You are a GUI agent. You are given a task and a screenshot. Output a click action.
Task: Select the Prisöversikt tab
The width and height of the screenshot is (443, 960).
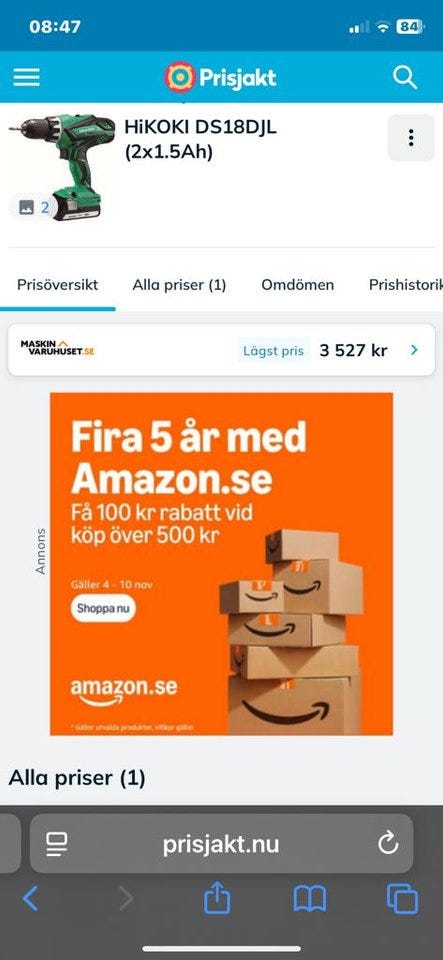(x=58, y=285)
